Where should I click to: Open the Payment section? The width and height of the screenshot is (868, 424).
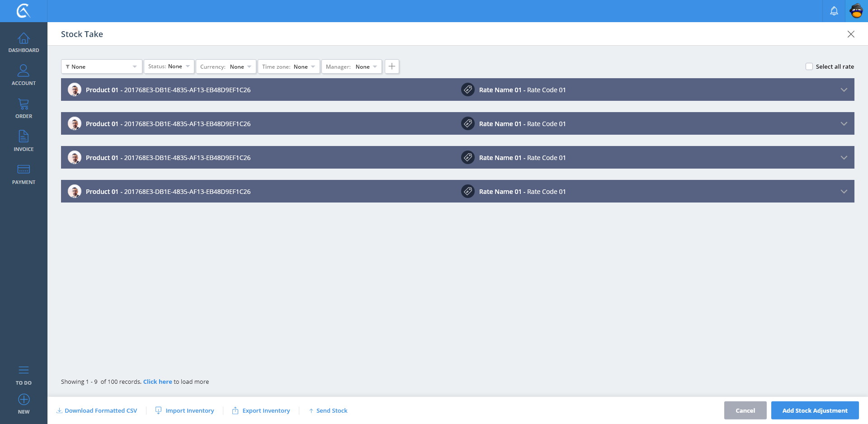pyautogui.click(x=24, y=174)
